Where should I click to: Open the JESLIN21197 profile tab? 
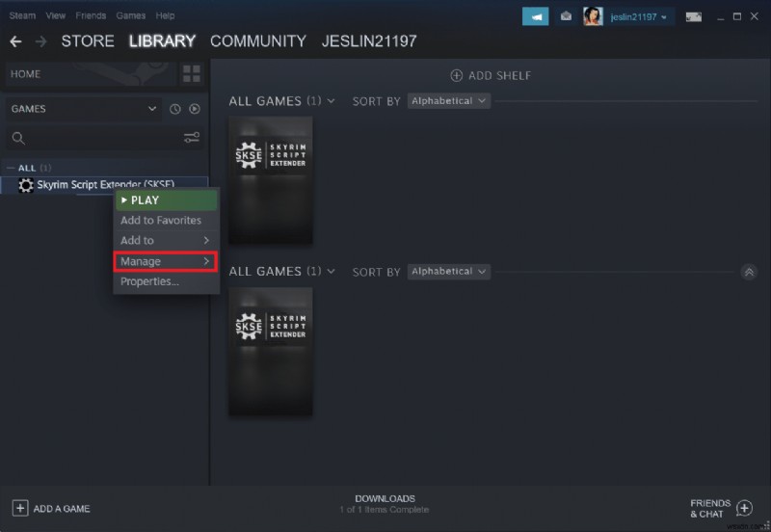click(369, 40)
